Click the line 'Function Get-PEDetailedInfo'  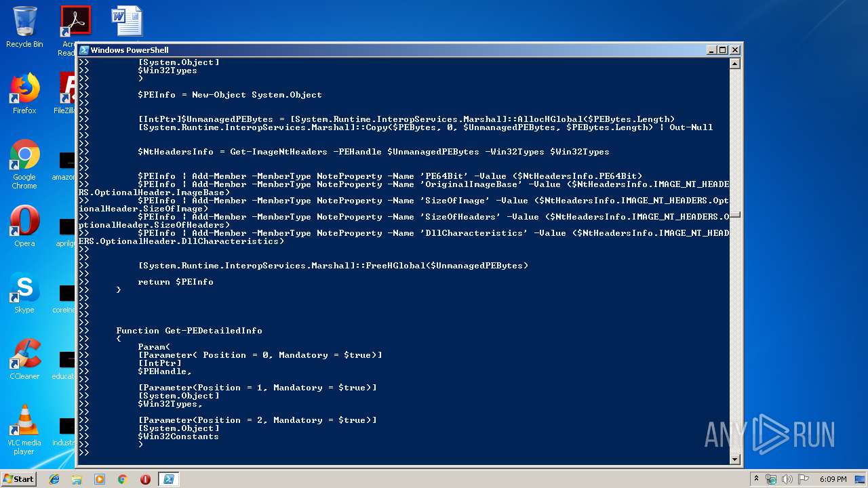coord(189,331)
